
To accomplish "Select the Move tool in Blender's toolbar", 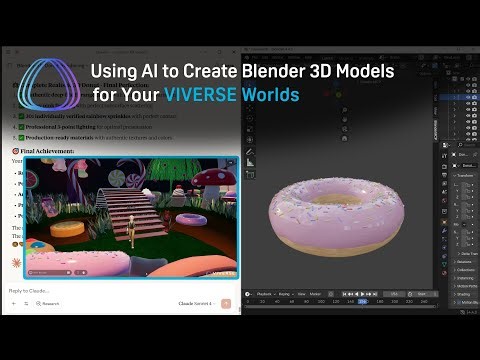I will coord(250,108).
